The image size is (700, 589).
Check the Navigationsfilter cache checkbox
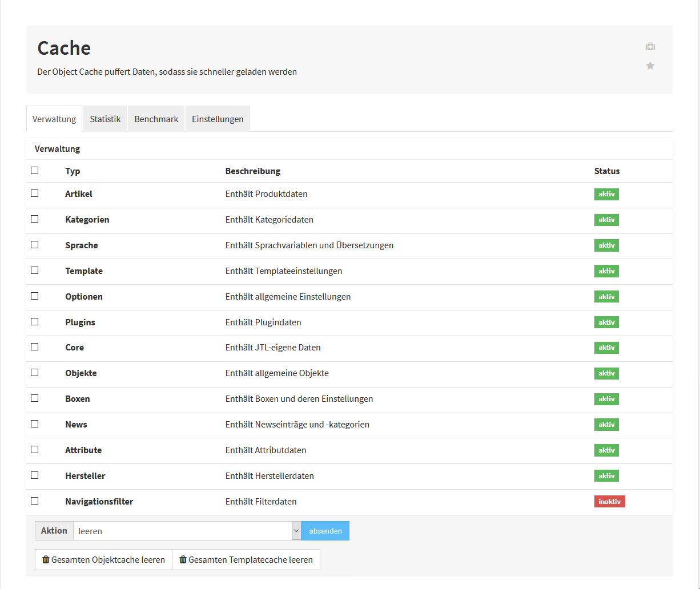35,501
